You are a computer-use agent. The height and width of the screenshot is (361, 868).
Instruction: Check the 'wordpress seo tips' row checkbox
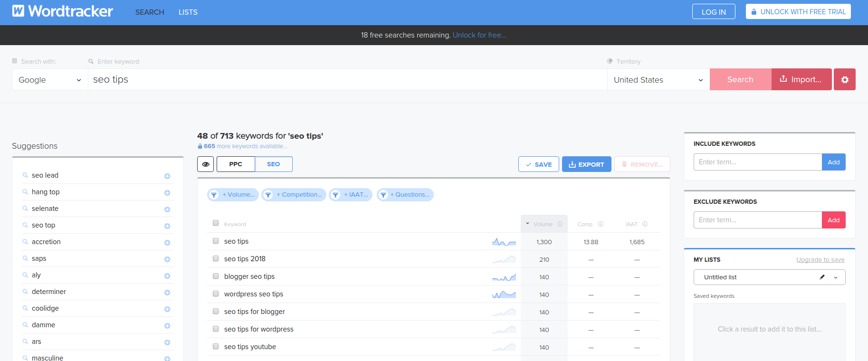click(x=216, y=294)
